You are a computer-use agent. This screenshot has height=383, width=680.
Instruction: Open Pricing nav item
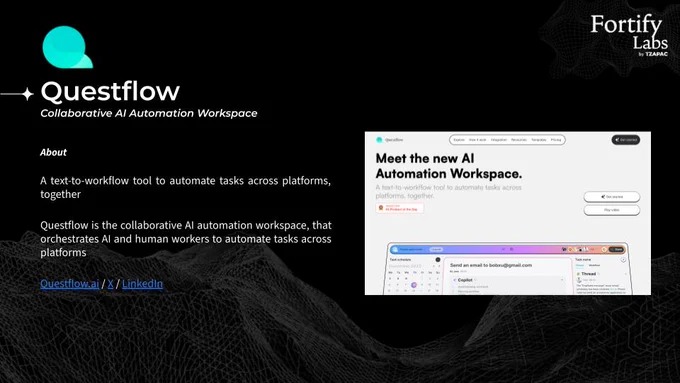click(x=556, y=140)
